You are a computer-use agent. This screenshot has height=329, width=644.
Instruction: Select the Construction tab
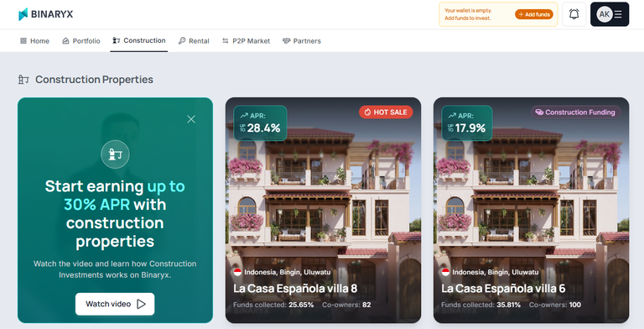pos(139,40)
